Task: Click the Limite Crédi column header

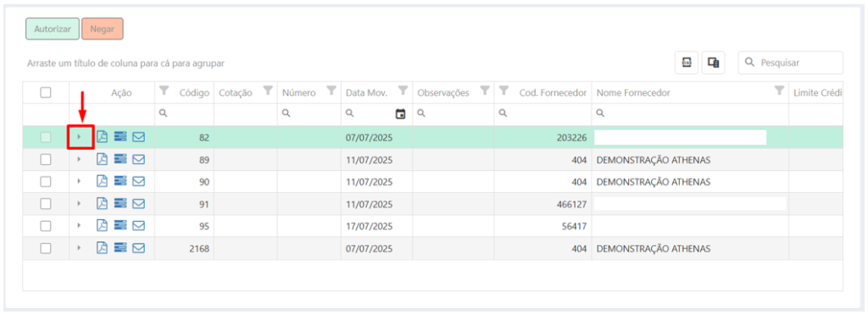Action: click(818, 93)
